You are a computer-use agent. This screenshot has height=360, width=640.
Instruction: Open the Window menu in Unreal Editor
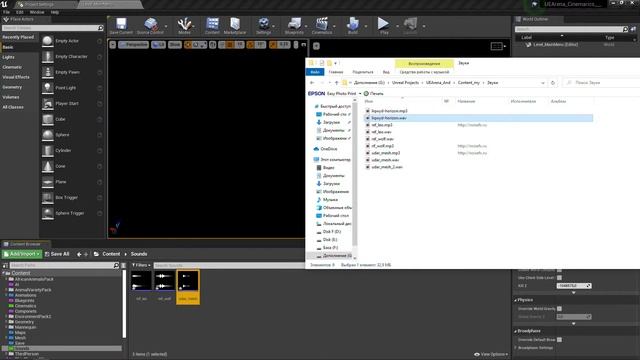point(37,12)
